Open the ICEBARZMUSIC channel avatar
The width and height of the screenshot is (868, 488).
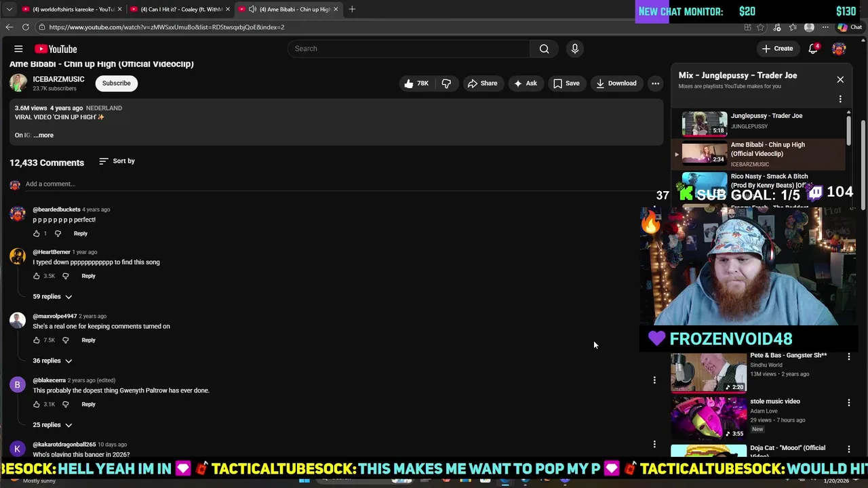point(18,83)
